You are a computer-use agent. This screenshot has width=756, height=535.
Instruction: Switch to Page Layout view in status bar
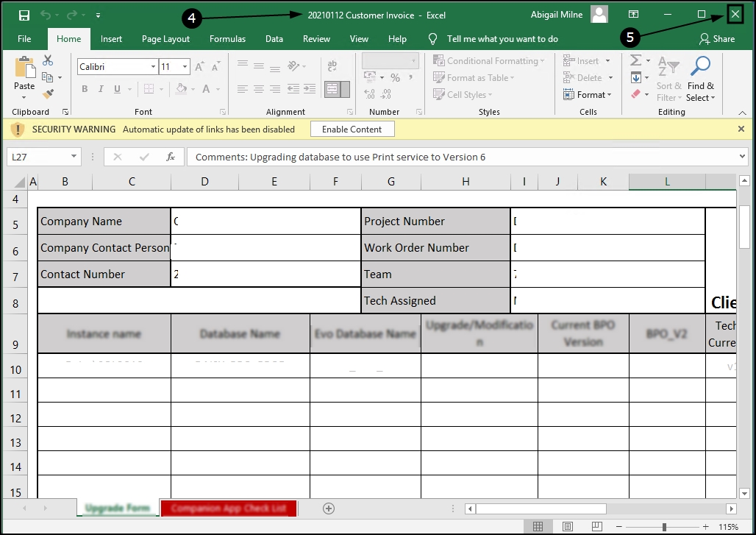click(568, 527)
